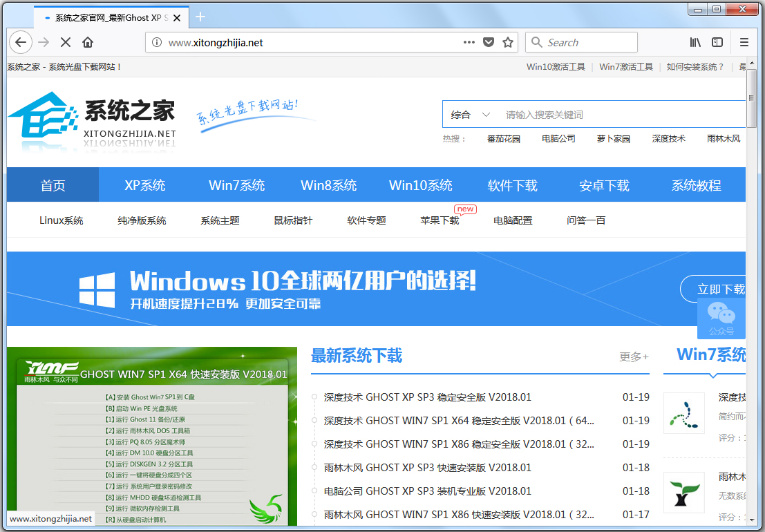The image size is (765, 532).
Task: Click the 雨林木风 sprout thumbnail icon
Action: 684,492
